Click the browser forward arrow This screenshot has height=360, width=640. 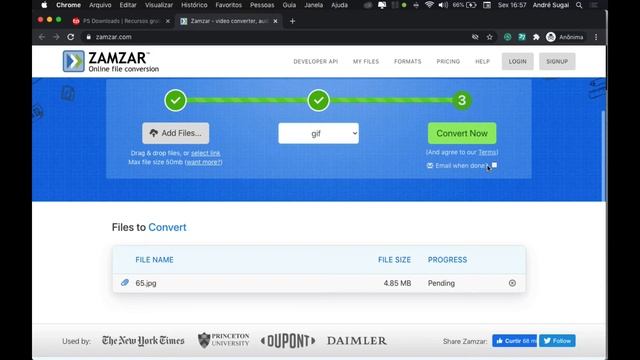[56, 37]
